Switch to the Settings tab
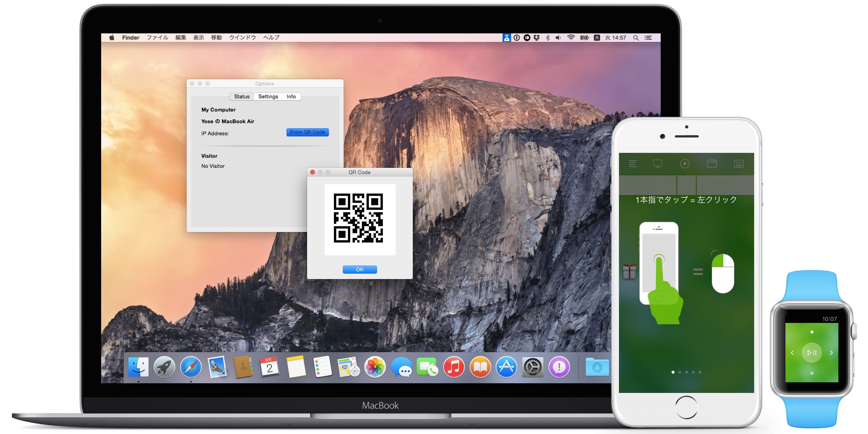 (268, 97)
